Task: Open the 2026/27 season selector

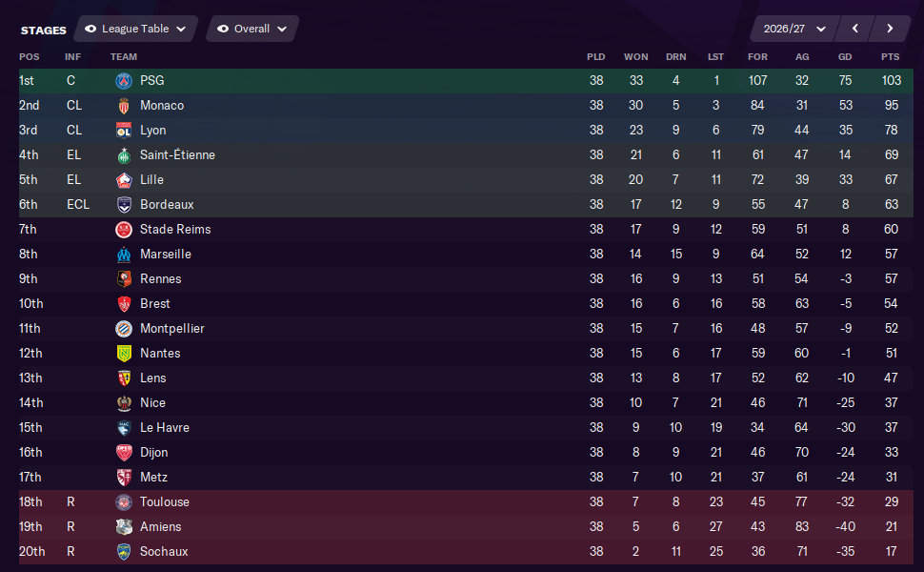Action: click(x=793, y=29)
